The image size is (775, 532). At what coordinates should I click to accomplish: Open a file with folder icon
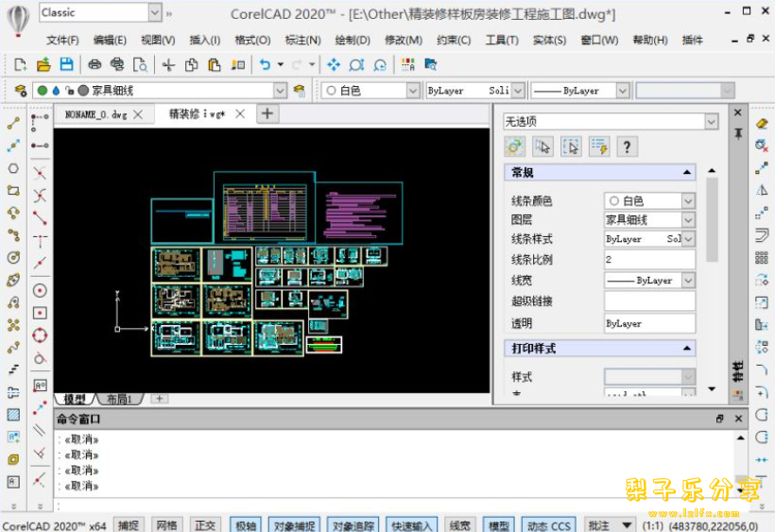pyautogui.click(x=43, y=64)
